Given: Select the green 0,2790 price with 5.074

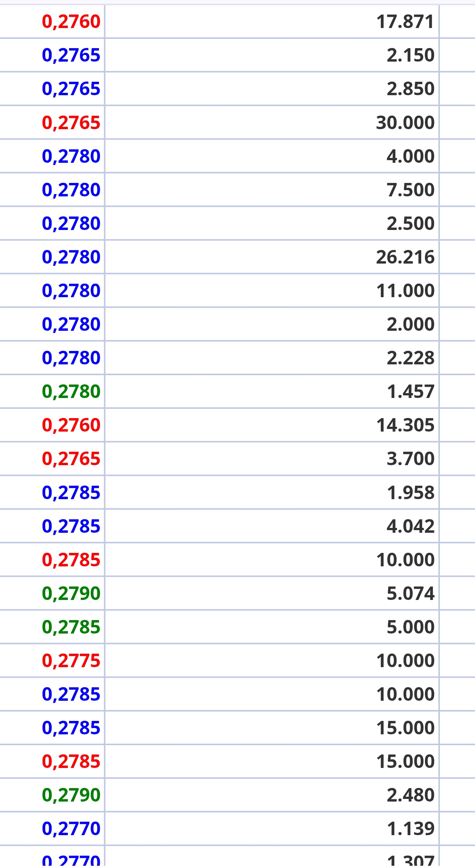Looking at the screenshot, I should pyautogui.click(x=71, y=593).
